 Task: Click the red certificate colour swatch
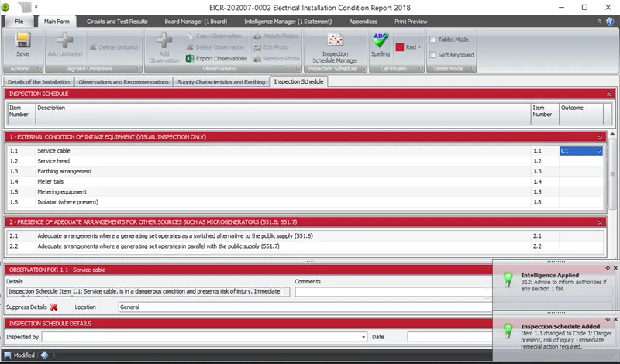(x=400, y=47)
